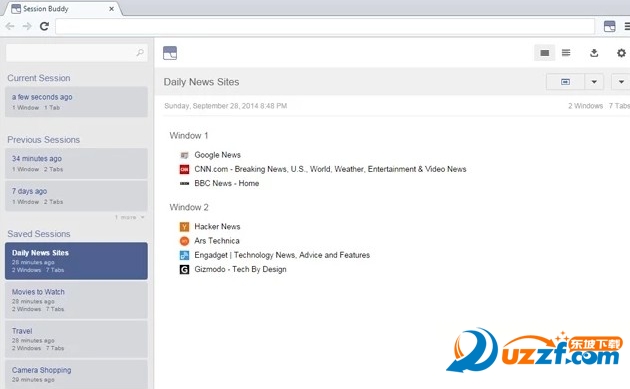Expand the 1 more previous sessions

coord(129,217)
